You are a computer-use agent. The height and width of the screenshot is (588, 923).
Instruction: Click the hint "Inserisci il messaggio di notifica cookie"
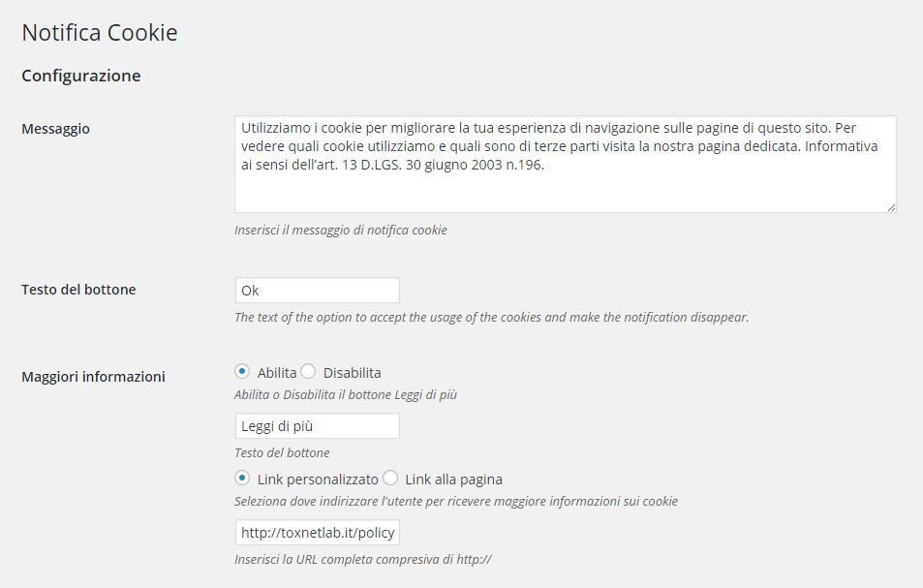pyautogui.click(x=341, y=231)
